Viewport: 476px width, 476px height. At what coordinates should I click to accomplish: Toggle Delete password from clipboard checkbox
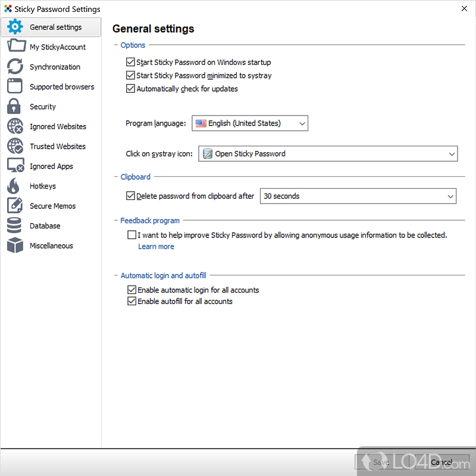point(130,196)
